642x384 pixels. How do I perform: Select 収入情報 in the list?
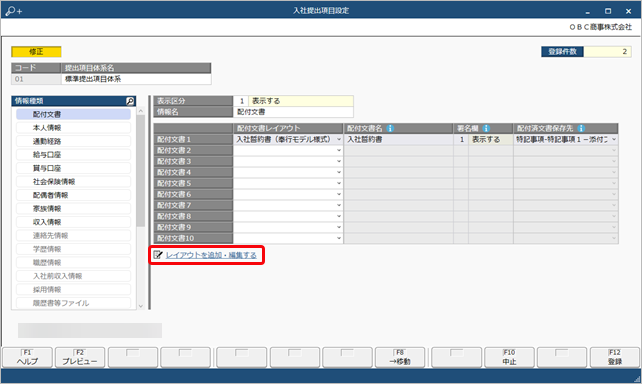[73, 222]
